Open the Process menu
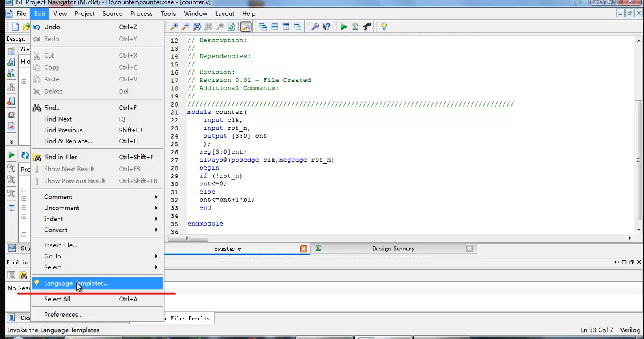This screenshot has height=339, width=644. 142,13
